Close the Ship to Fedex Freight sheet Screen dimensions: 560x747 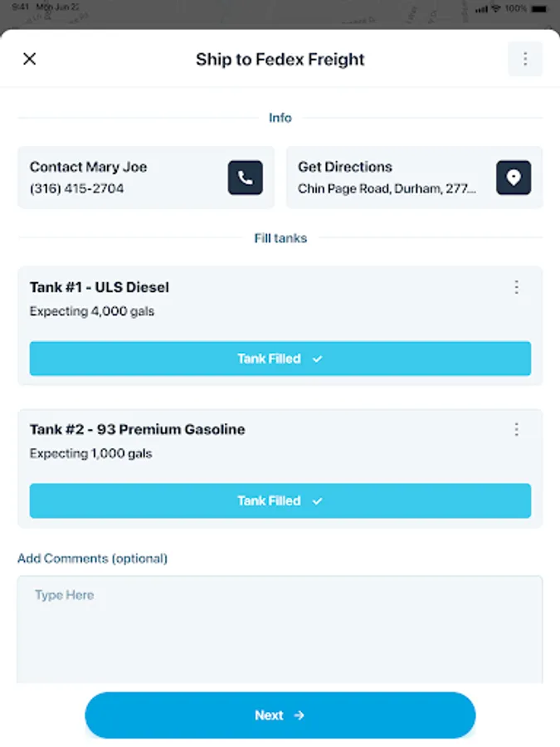[30, 59]
